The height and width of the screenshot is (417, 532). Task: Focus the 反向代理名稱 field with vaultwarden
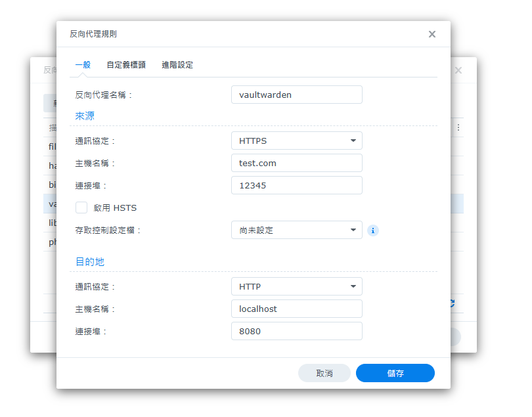[296, 95]
